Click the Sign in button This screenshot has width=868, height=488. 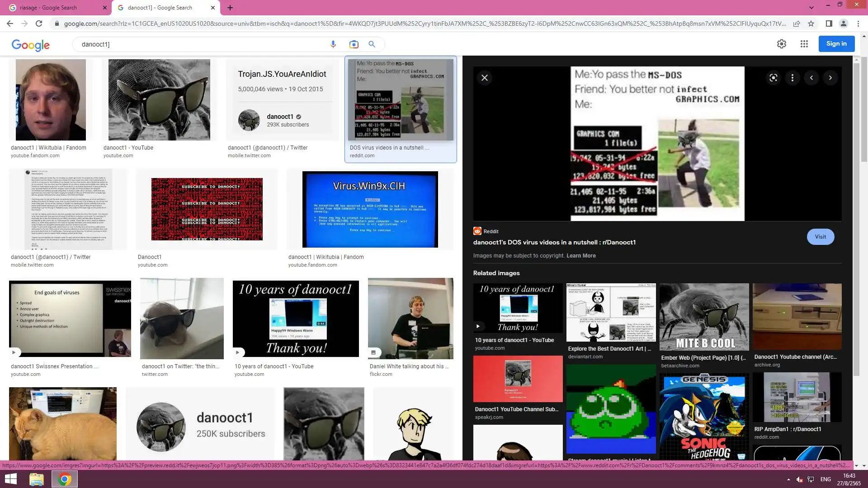click(x=836, y=44)
